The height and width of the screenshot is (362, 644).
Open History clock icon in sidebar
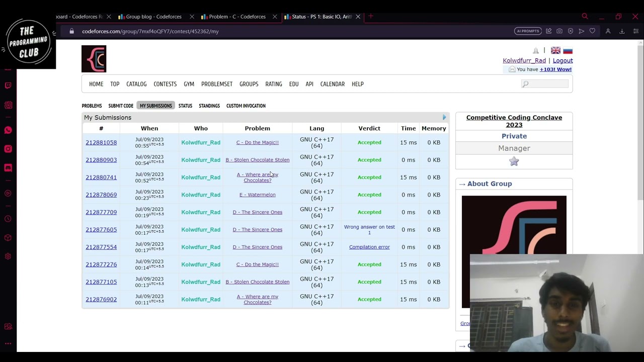tap(8, 219)
